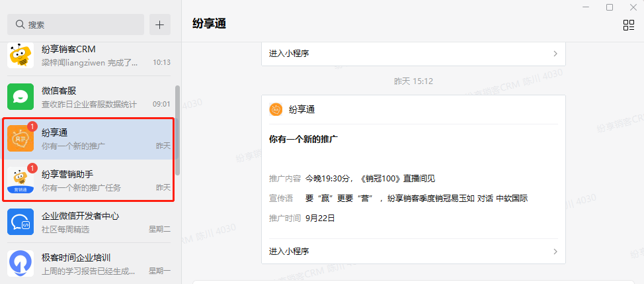Click the 09:01 time on 微信客服 row
This screenshot has width=644, height=284.
pyautogui.click(x=161, y=104)
